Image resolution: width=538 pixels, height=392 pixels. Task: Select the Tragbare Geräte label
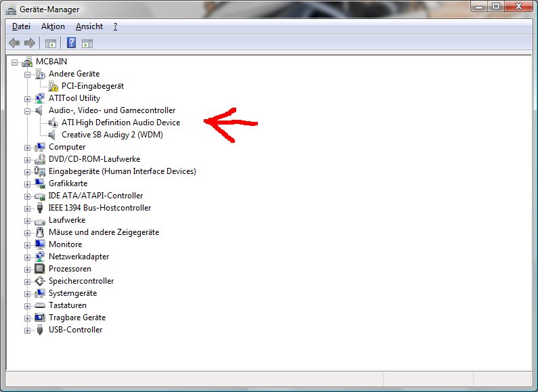pyautogui.click(x=77, y=318)
